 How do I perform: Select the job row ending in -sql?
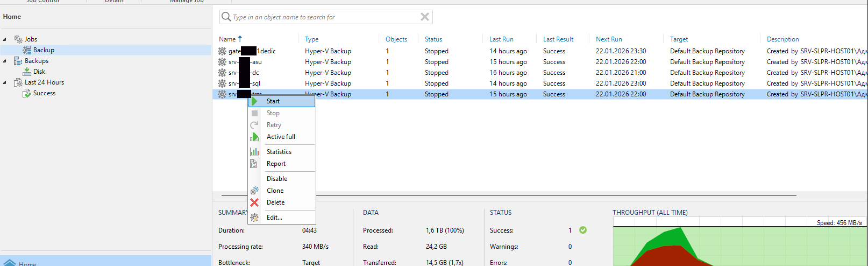[x=540, y=83]
